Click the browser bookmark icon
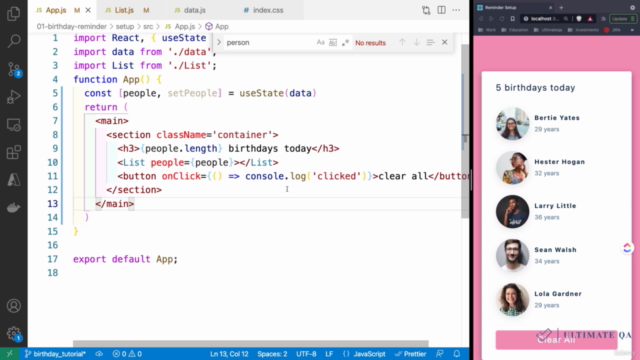This screenshot has height=360, width=640. (x=513, y=19)
